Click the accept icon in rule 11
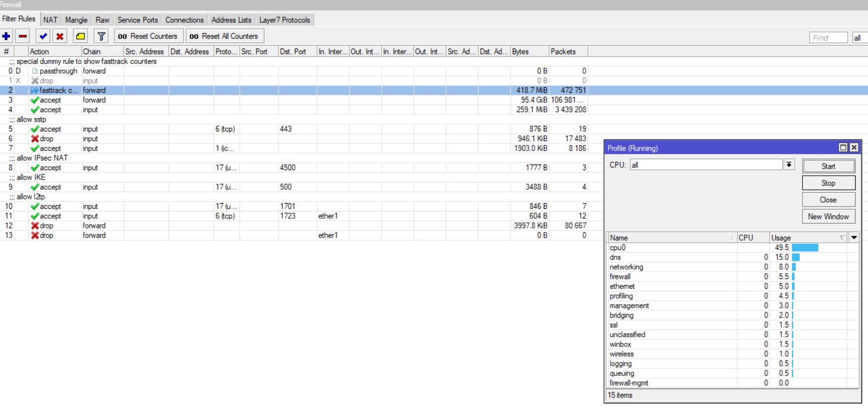The image size is (868, 411). pos(35,216)
